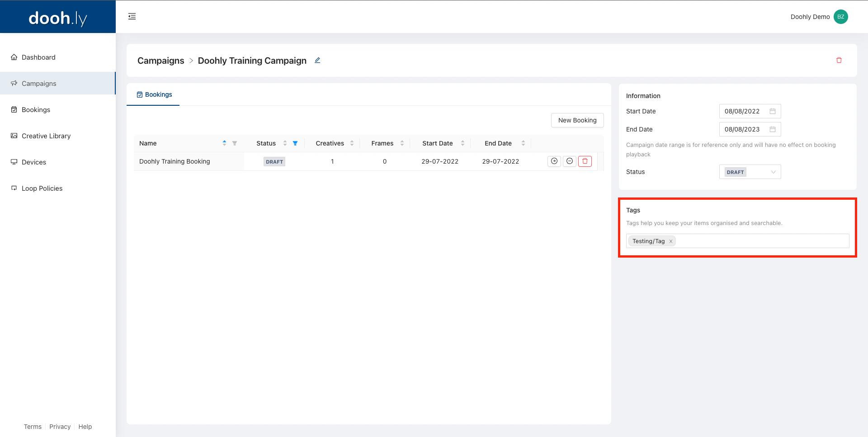Open the Privacy link

coord(60,427)
